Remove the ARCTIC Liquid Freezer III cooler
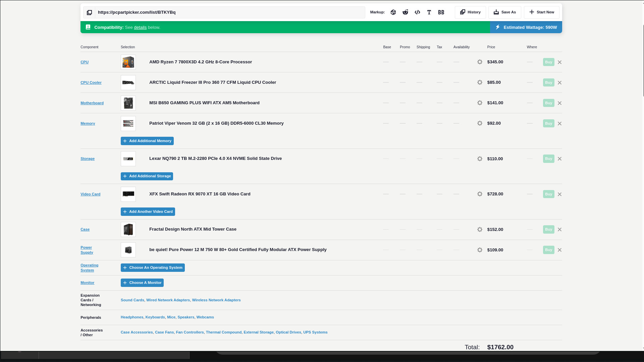This screenshot has height=362, width=644. pyautogui.click(x=559, y=83)
